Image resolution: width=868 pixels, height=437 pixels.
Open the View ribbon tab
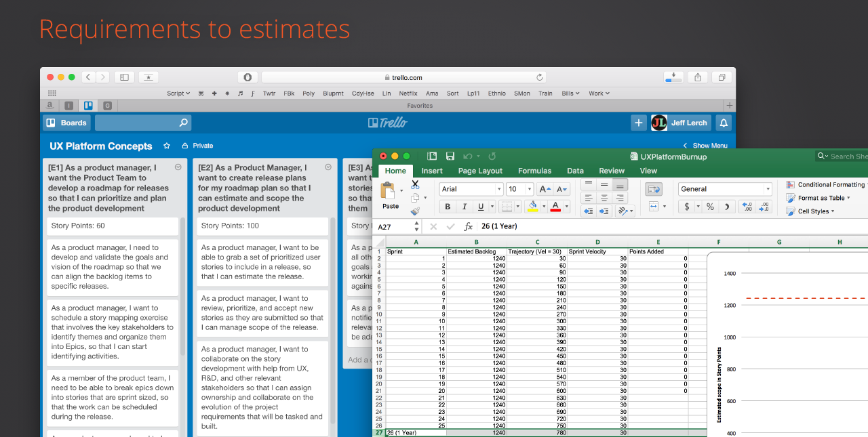(648, 171)
